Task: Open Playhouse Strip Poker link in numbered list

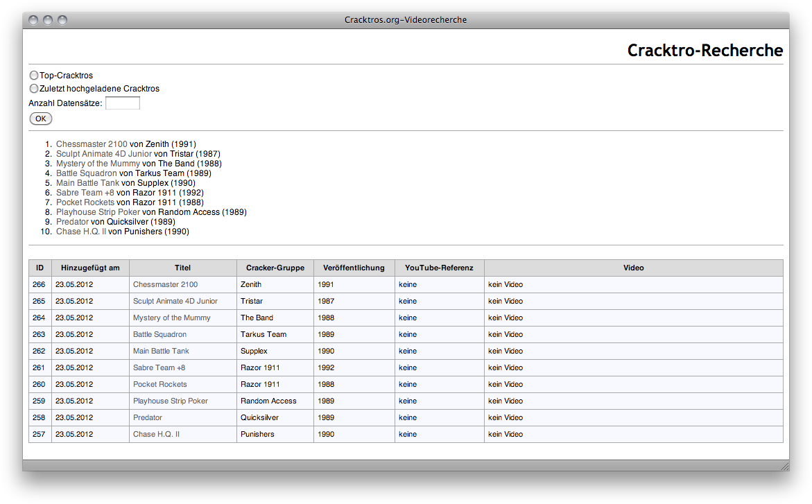Action: 98,212
